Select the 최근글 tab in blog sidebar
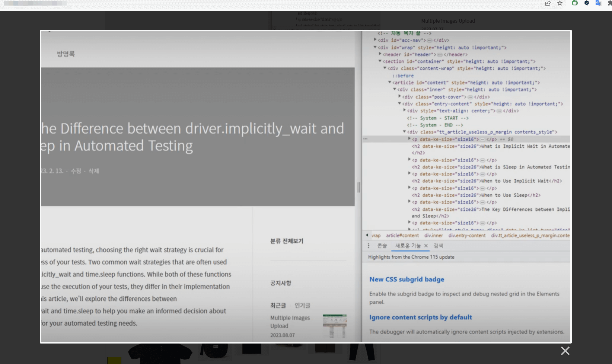This screenshot has width=612, height=364. 278,306
